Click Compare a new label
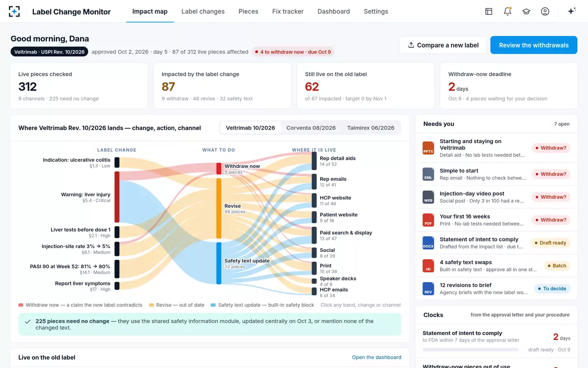588x368 pixels. tap(443, 45)
